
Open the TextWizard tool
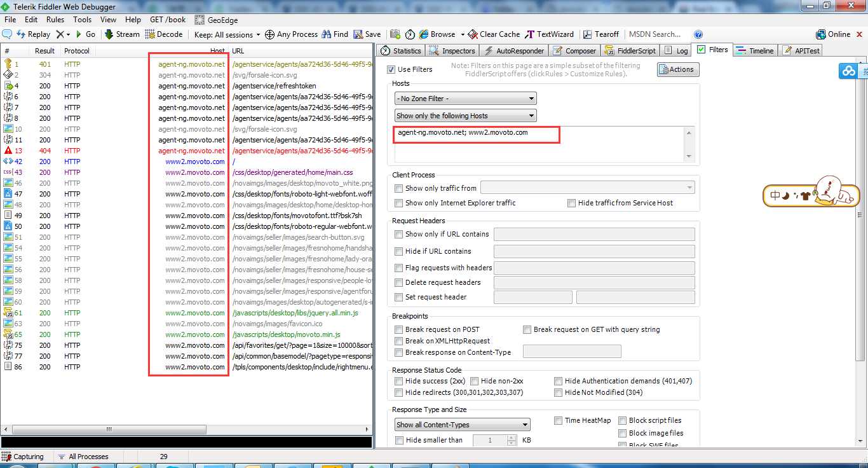[x=549, y=34]
